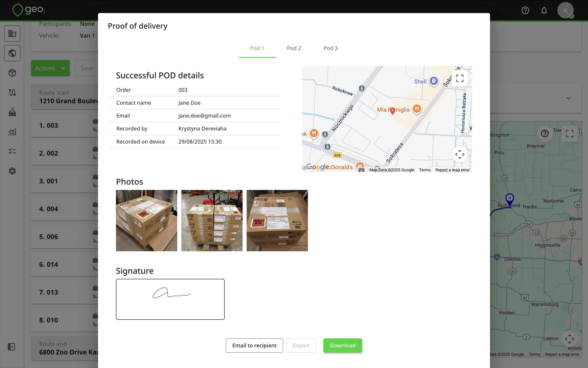Open the help question mark icon in header

click(525, 10)
